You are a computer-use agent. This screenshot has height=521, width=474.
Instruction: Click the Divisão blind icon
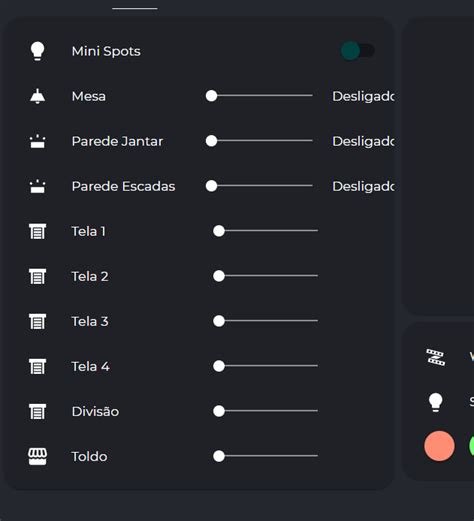37,411
